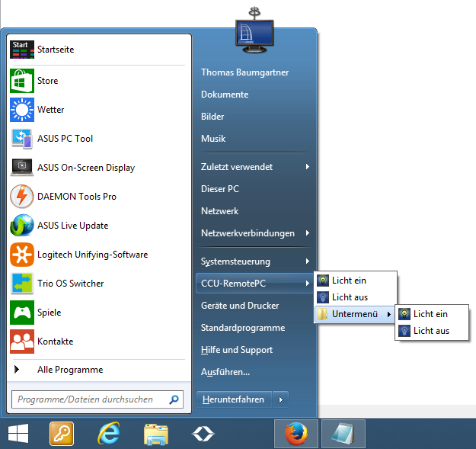This screenshot has width=476, height=449.
Task: Expand the Untermenü arrow
Action: 389,314
